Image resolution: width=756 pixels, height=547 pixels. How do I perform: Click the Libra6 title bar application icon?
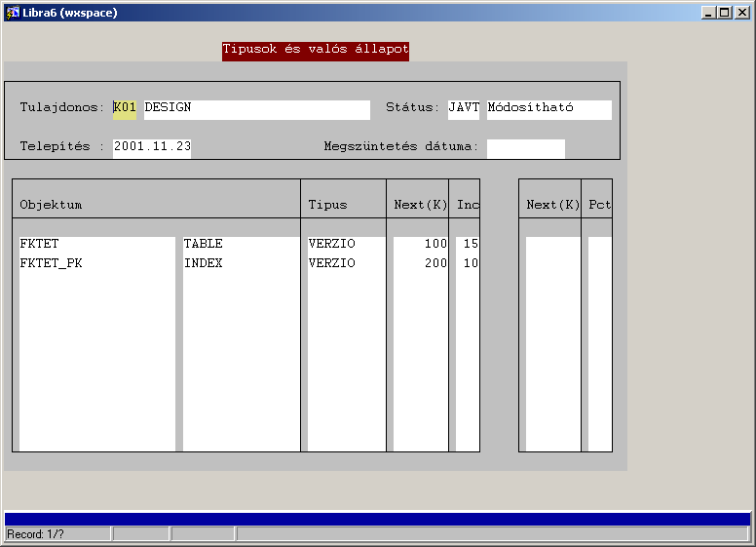click(x=12, y=13)
